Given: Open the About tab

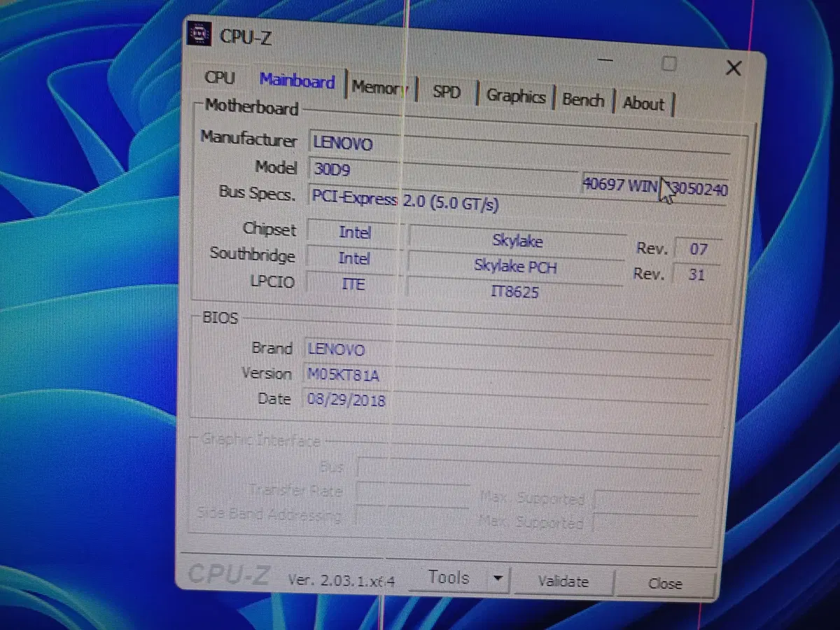Looking at the screenshot, I should point(643,104).
